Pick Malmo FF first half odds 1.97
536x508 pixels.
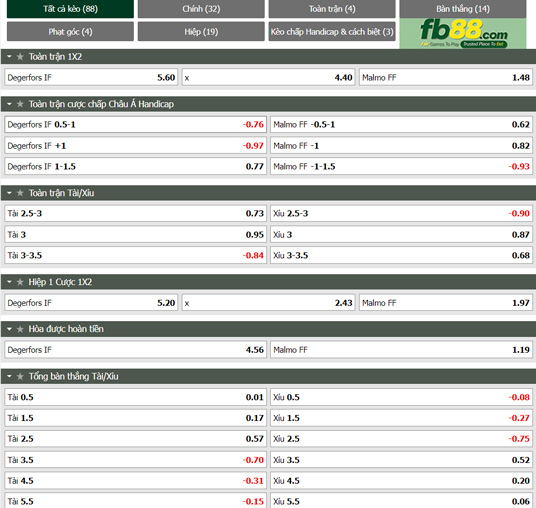[446, 303]
